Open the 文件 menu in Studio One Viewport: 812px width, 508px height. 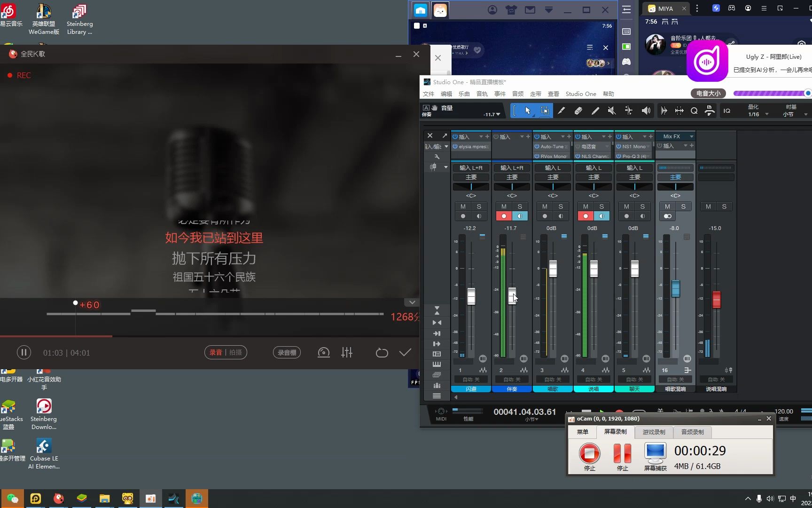[429, 94]
